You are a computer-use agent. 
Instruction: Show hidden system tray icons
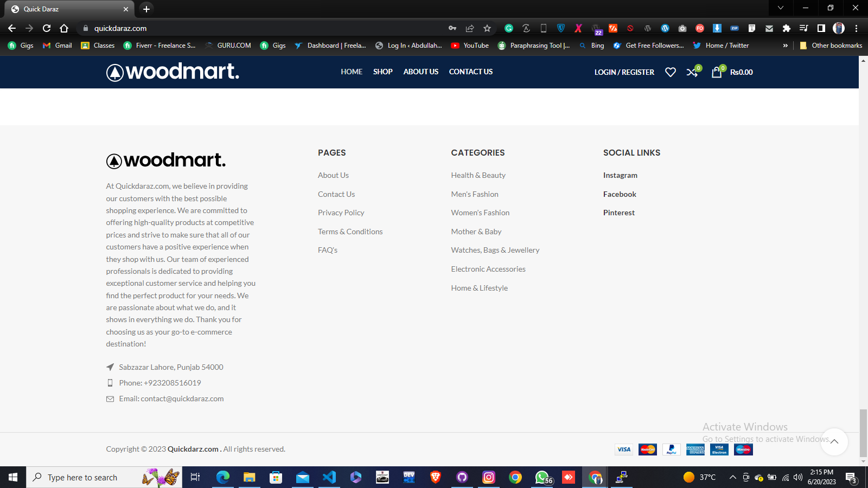coord(733,477)
